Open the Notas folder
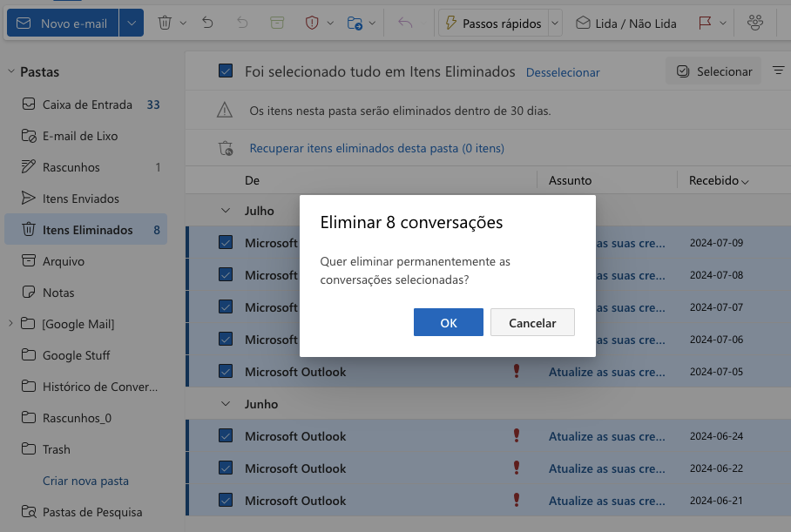The image size is (791, 532). click(85, 292)
